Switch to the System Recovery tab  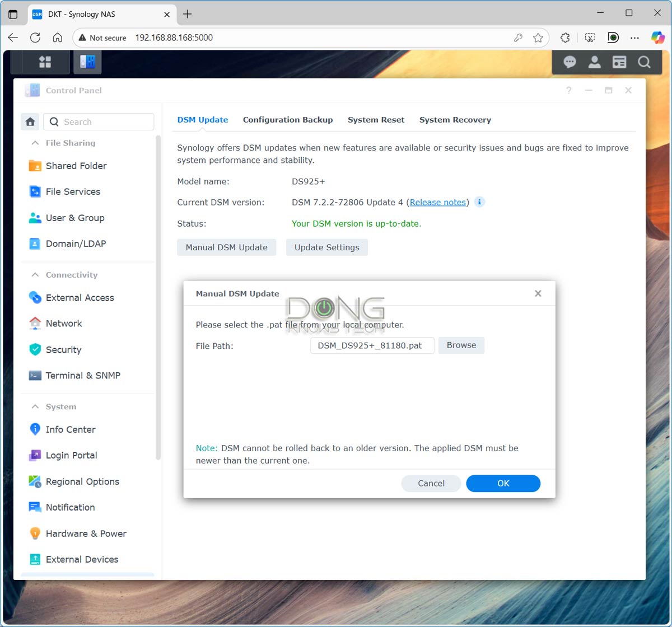point(455,119)
